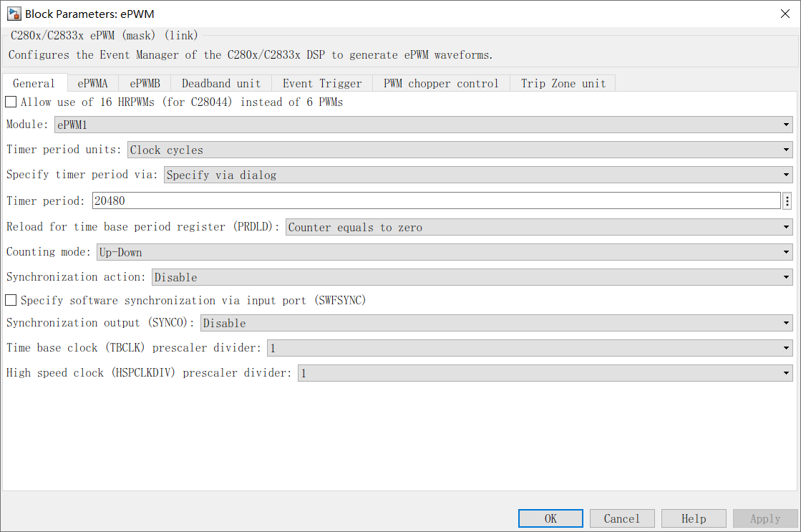This screenshot has width=801, height=532.
Task: Open Help for the ePWM block
Action: (694, 518)
